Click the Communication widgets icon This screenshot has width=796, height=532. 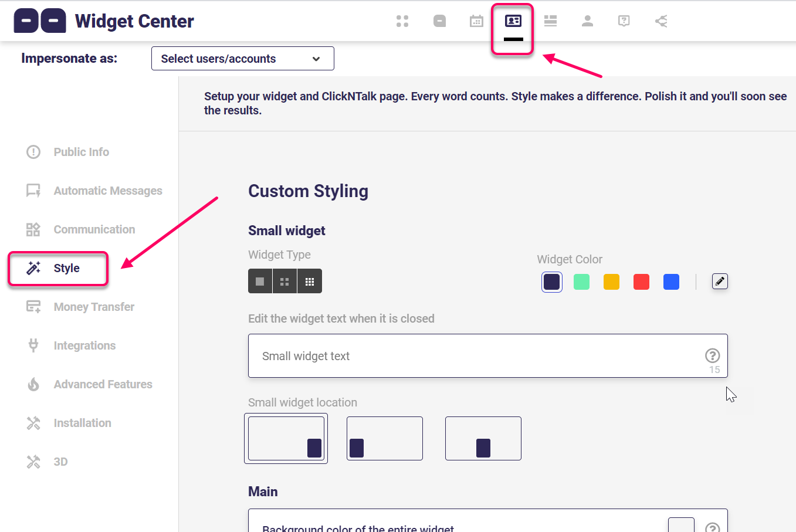(x=33, y=229)
